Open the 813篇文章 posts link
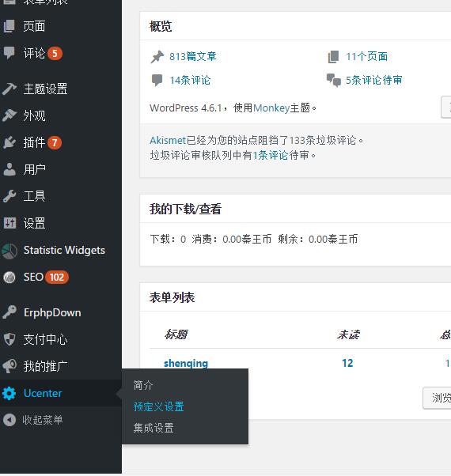The image size is (451, 476). tap(193, 56)
